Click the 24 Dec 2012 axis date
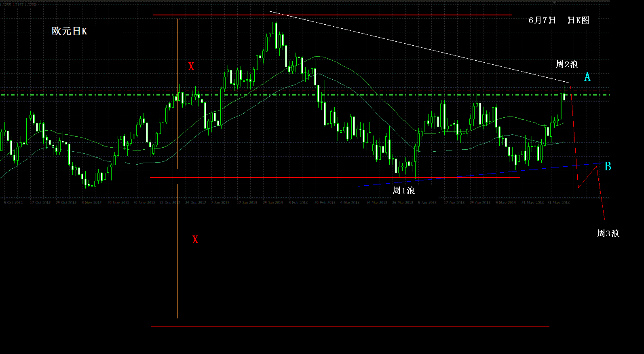This screenshot has width=644, height=354. click(196, 202)
